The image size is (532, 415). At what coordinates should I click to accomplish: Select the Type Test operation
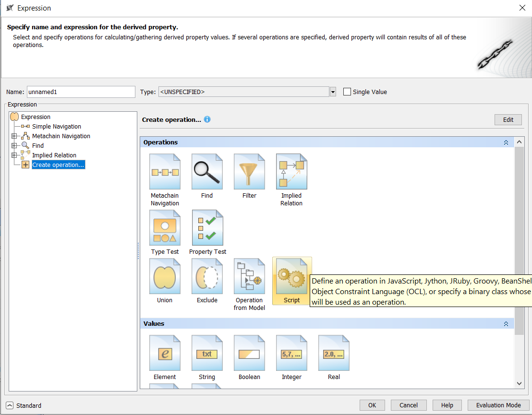click(x=165, y=227)
